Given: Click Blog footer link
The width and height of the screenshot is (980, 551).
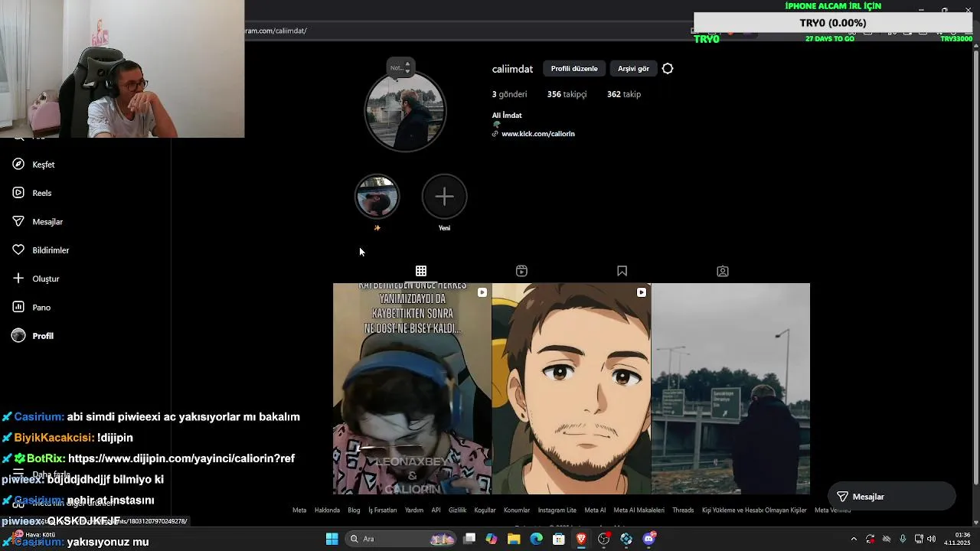Looking at the screenshot, I should [354, 510].
